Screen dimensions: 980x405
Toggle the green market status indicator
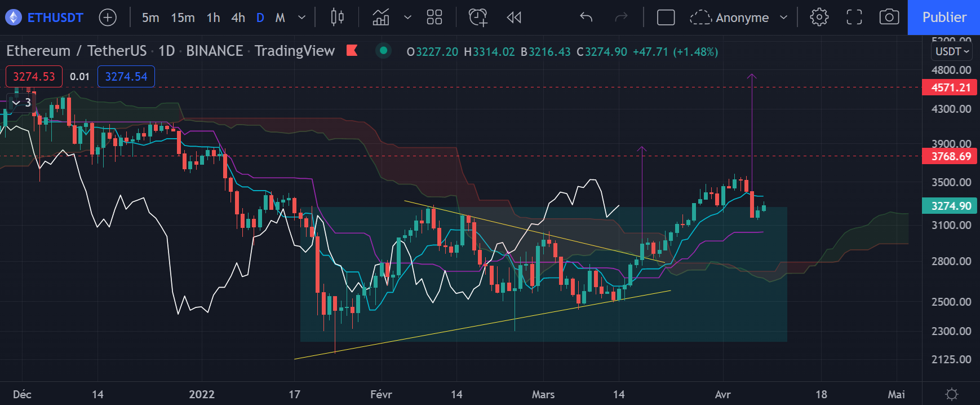click(x=383, y=51)
